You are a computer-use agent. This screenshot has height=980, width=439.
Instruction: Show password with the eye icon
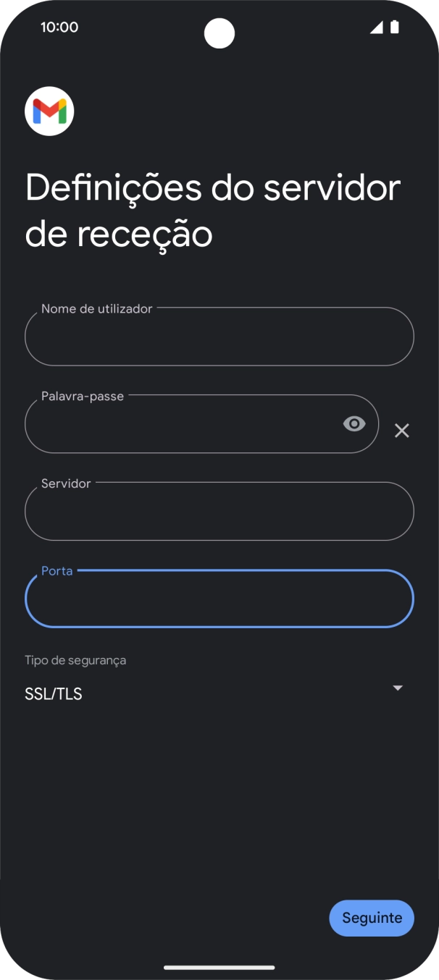click(x=354, y=424)
